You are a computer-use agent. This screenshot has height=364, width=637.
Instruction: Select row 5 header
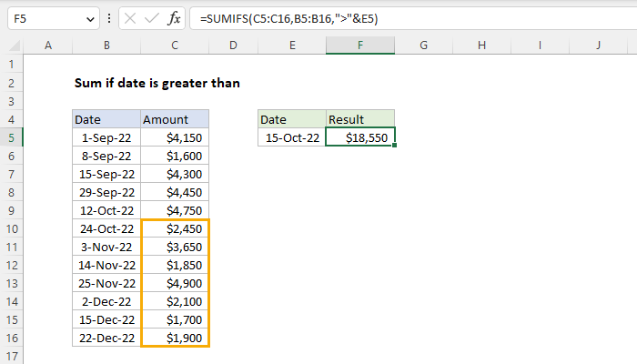point(11,137)
